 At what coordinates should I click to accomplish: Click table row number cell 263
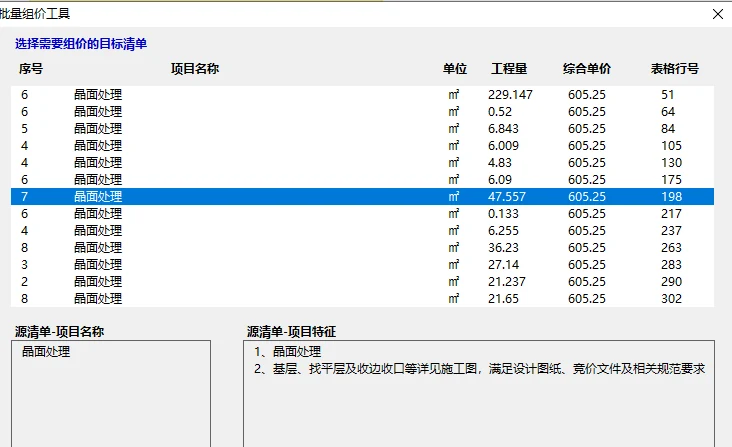[x=671, y=247]
